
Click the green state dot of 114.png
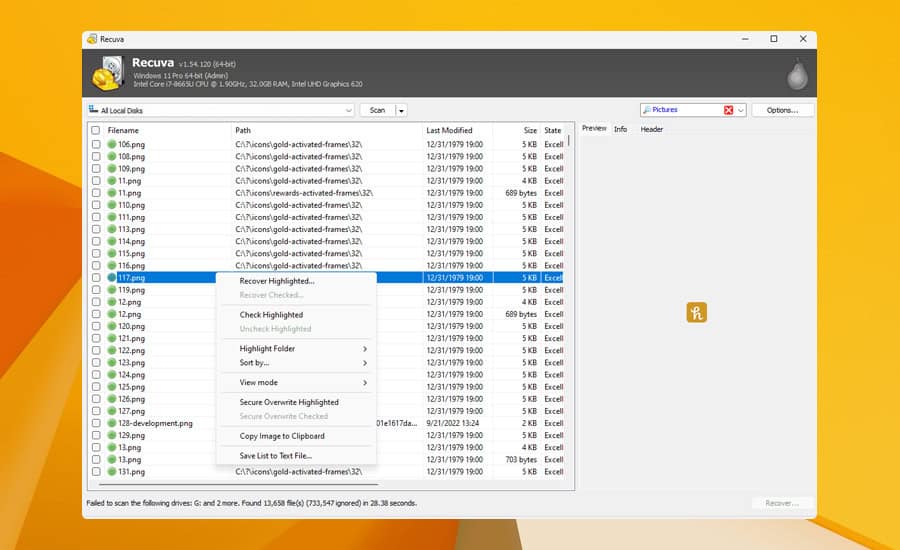(112, 241)
